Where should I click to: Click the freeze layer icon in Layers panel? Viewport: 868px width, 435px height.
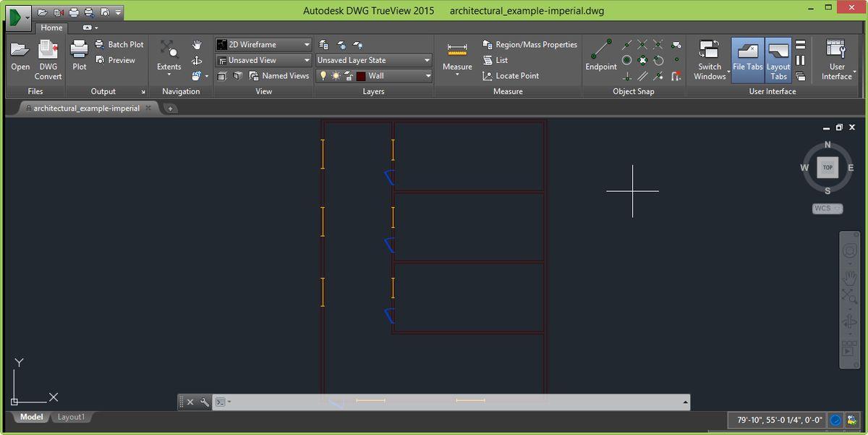point(341,45)
